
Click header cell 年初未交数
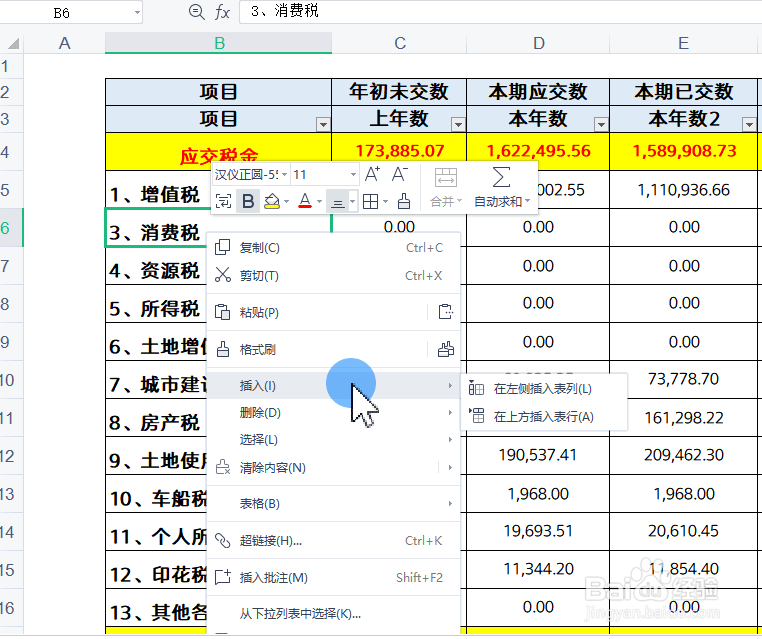399,92
